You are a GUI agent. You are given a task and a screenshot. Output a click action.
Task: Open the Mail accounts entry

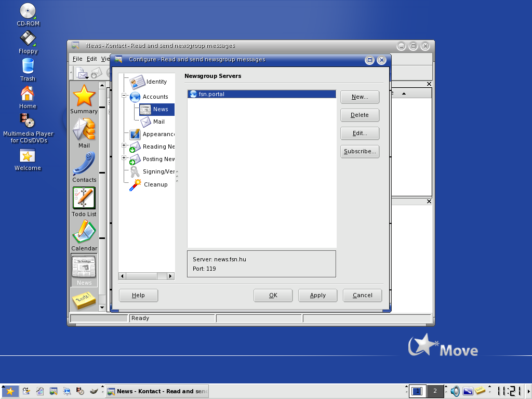153,122
